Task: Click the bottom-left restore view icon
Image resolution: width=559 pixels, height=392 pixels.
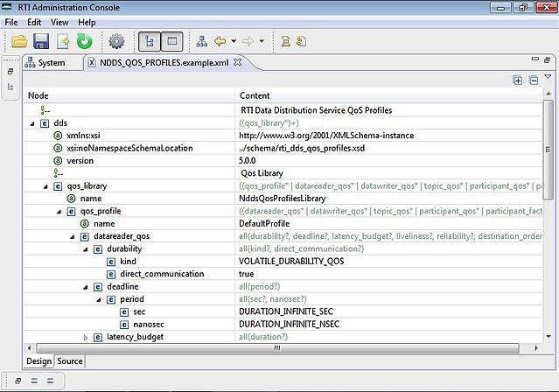Action: (x=17, y=381)
